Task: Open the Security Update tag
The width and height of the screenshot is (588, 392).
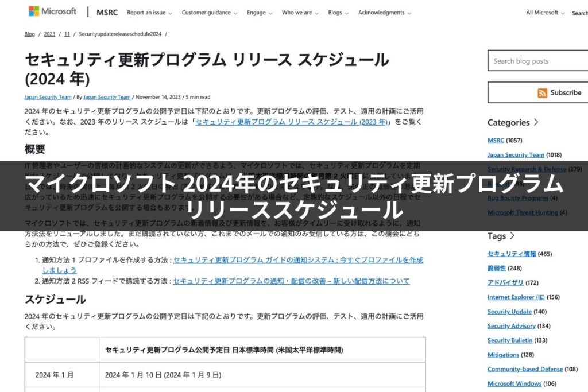Action: [510, 312]
